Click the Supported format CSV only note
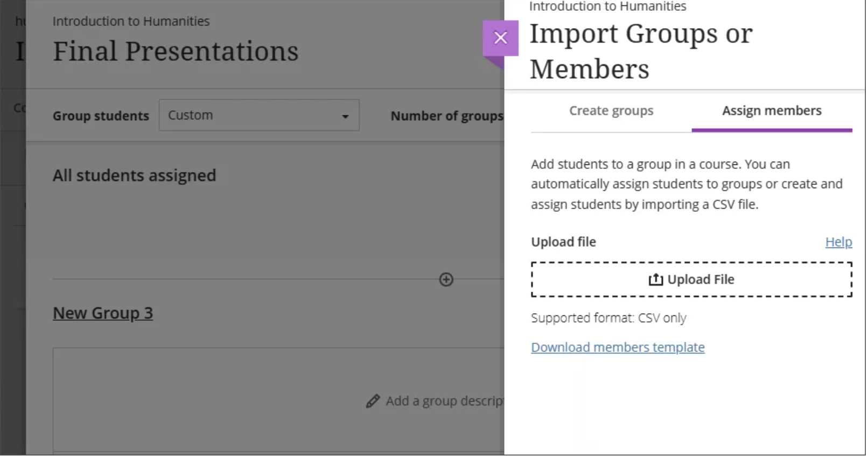 coord(610,319)
